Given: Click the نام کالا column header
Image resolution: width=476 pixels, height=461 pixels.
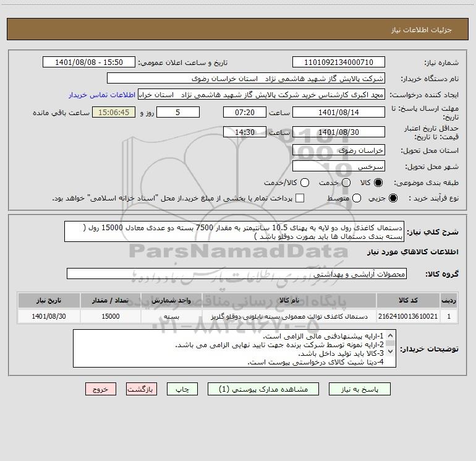Looking at the screenshot, I should coord(289,300).
